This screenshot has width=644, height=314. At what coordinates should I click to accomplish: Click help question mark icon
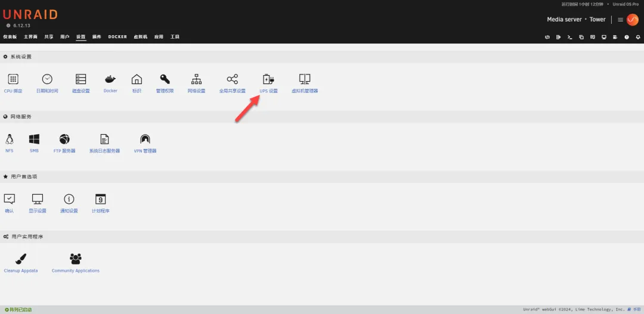[626, 37]
